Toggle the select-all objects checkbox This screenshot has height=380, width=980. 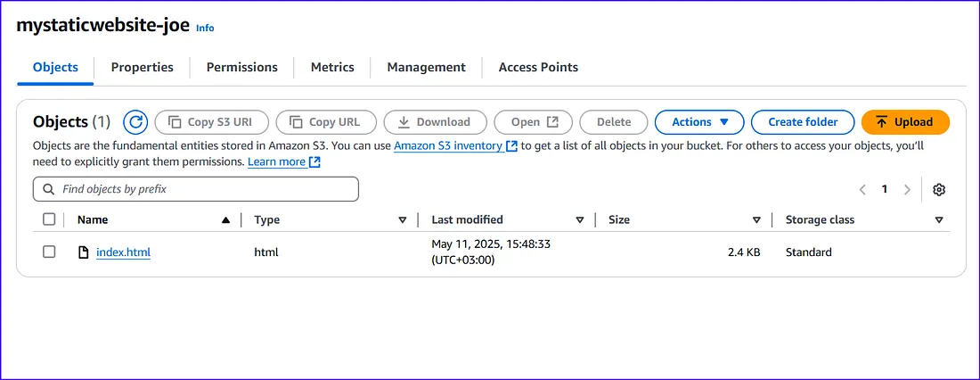click(49, 219)
